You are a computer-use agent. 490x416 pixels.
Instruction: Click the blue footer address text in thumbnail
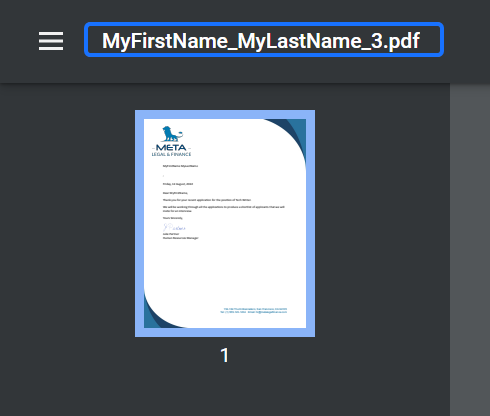pos(253,311)
